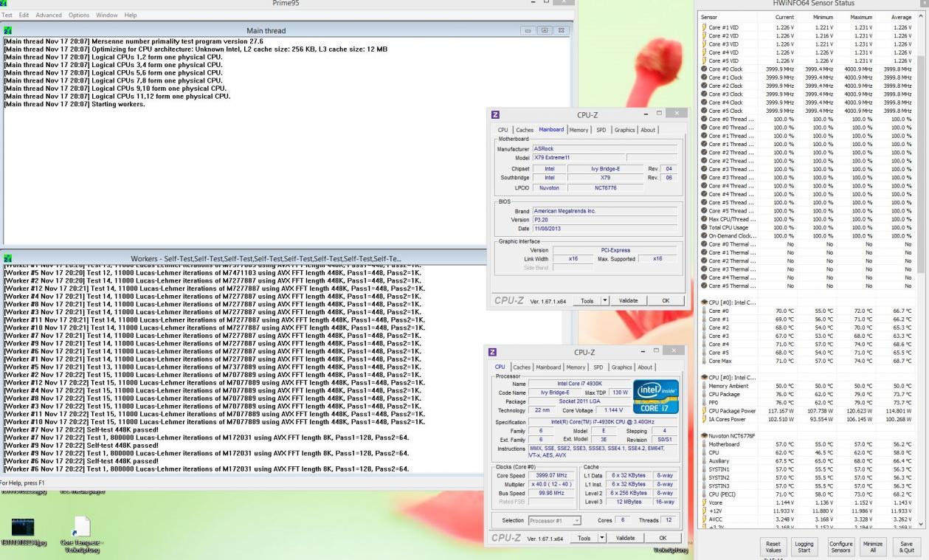Click the voltage icon next to Core #5 VID

click(x=703, y=61)
